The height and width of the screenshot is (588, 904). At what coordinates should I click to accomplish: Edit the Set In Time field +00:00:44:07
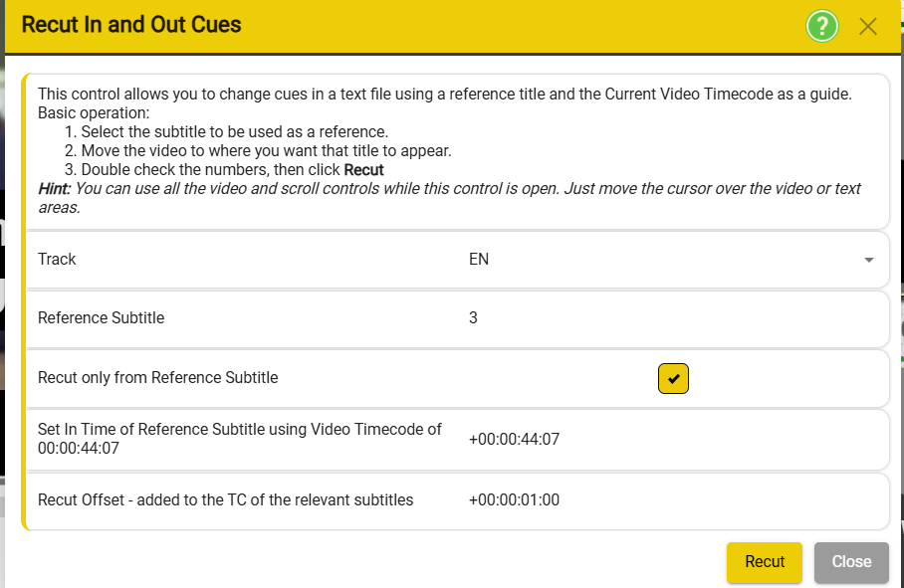tap(515, 440)
